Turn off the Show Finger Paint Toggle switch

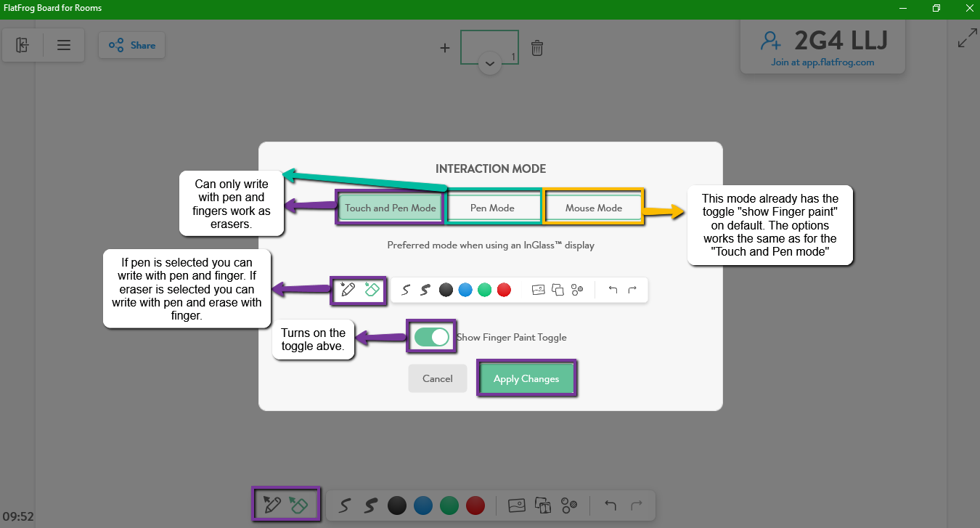432,337
